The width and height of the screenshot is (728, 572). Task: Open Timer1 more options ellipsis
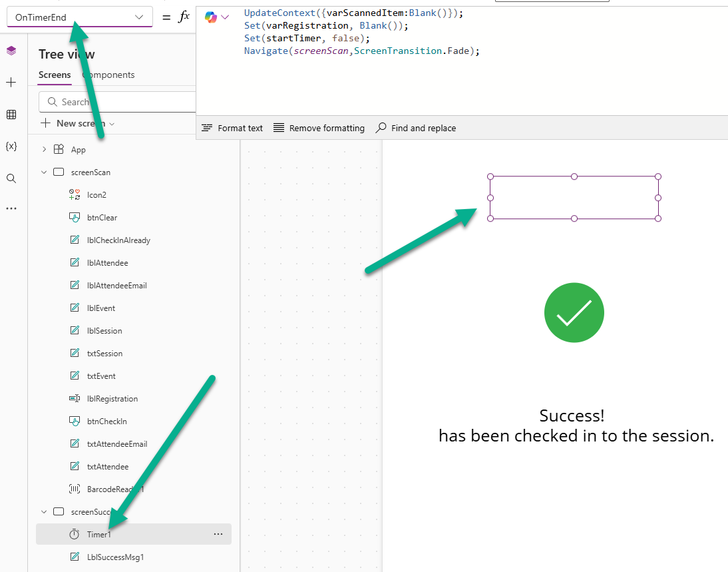(x=218, y=534)
